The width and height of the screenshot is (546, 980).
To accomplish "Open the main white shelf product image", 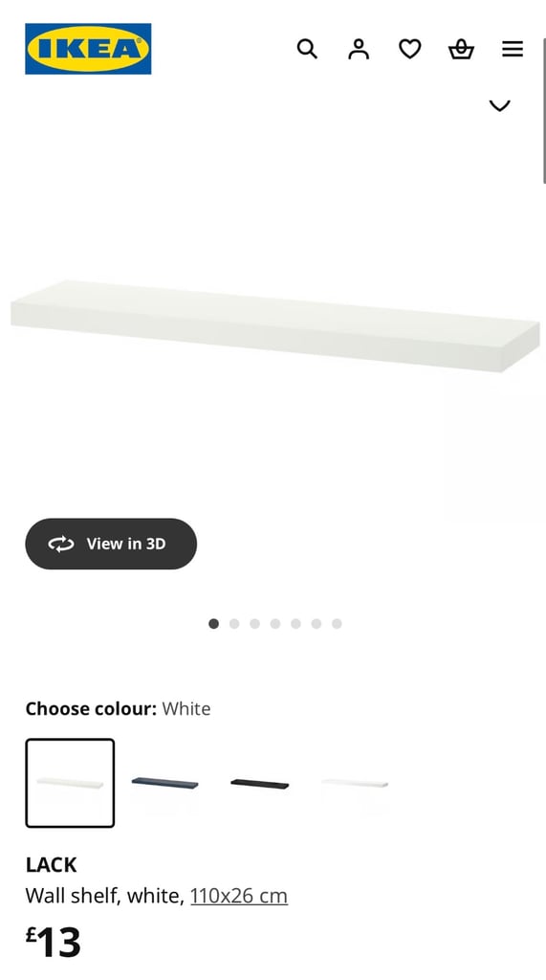I will point(274,325).
